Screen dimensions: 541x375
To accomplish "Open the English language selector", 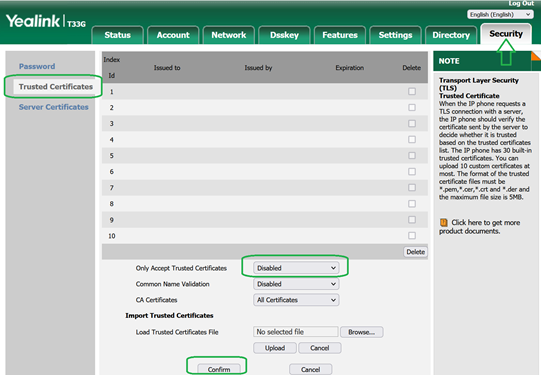I will [x=499, y=14].
